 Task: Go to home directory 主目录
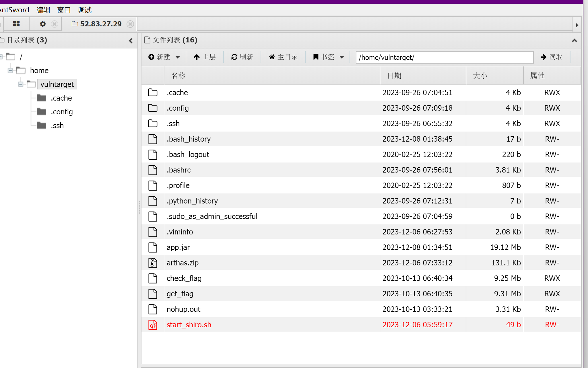pyautogui.click(x=283, y=57)
